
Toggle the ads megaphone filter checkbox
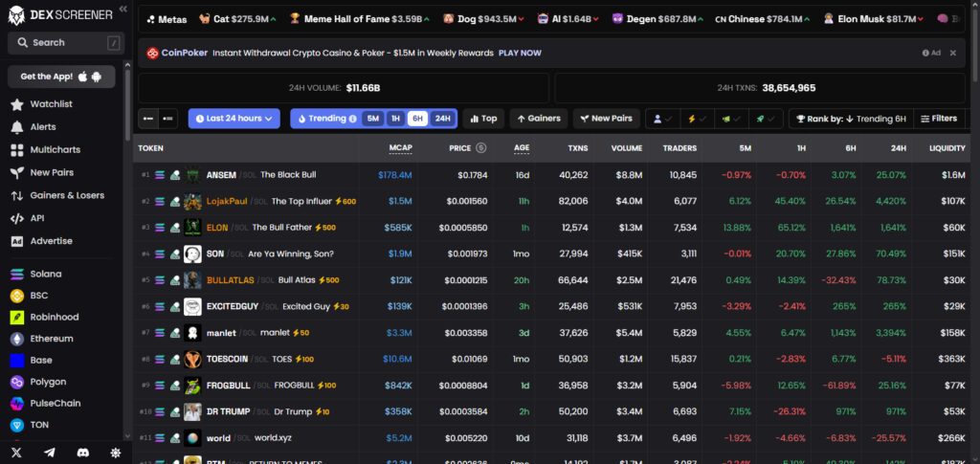coord(731,118)
